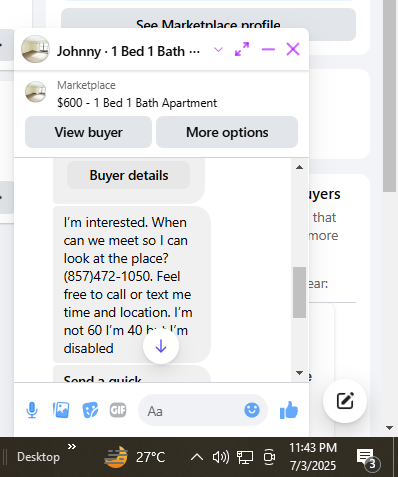Open the notification center with 3 alerts

368,460
